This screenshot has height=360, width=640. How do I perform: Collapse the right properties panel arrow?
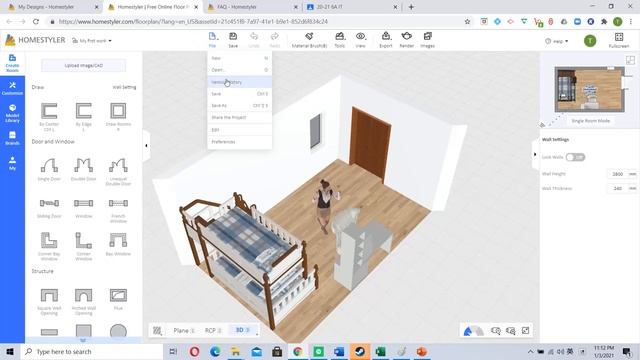pos(535,154)
